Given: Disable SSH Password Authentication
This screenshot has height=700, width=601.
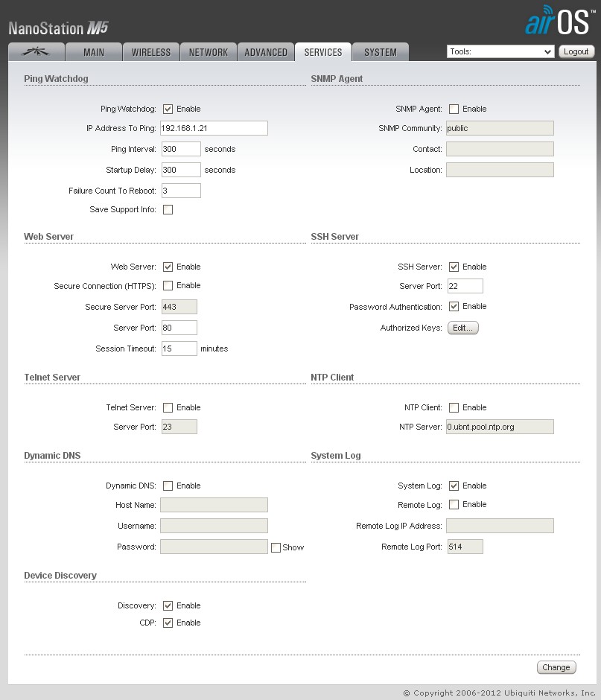Looking at the screenshot, I should [x=454, y=306].
